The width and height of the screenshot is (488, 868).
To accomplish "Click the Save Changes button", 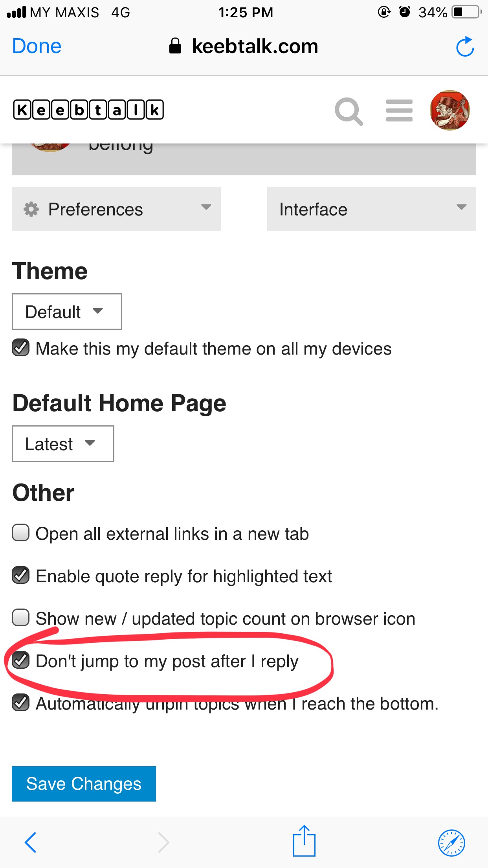I will [x=84, y=783].
